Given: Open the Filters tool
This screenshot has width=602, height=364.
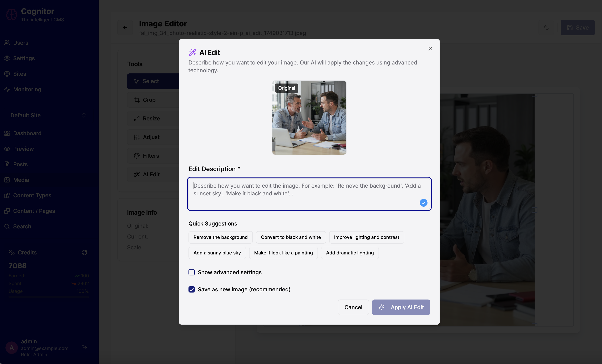Looking at the screenshot, I should pyautogui.click(x=151, y=156).
